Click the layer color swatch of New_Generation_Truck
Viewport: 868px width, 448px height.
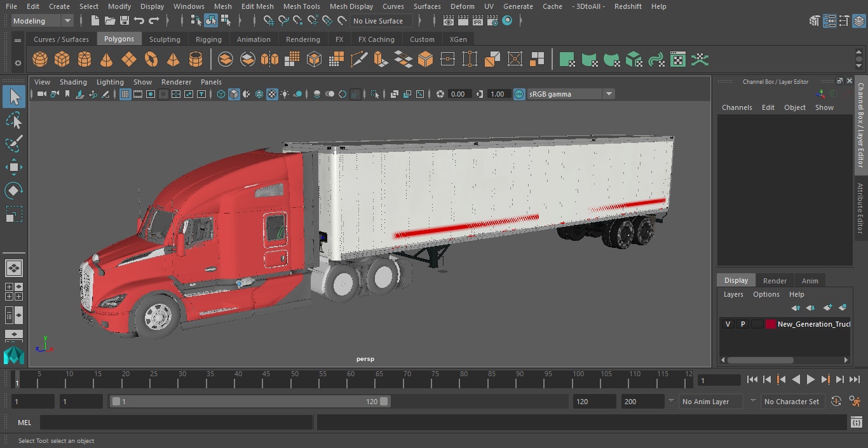771,324
